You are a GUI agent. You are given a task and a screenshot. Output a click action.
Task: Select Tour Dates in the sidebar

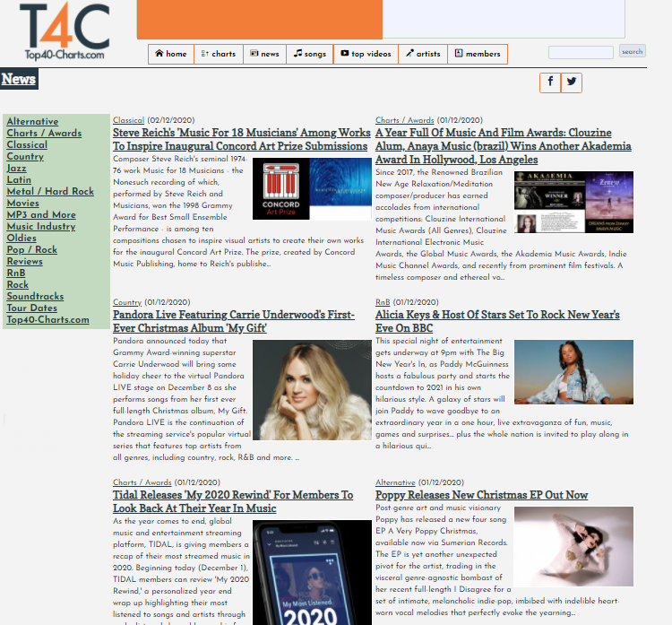(x=31, y=308)
